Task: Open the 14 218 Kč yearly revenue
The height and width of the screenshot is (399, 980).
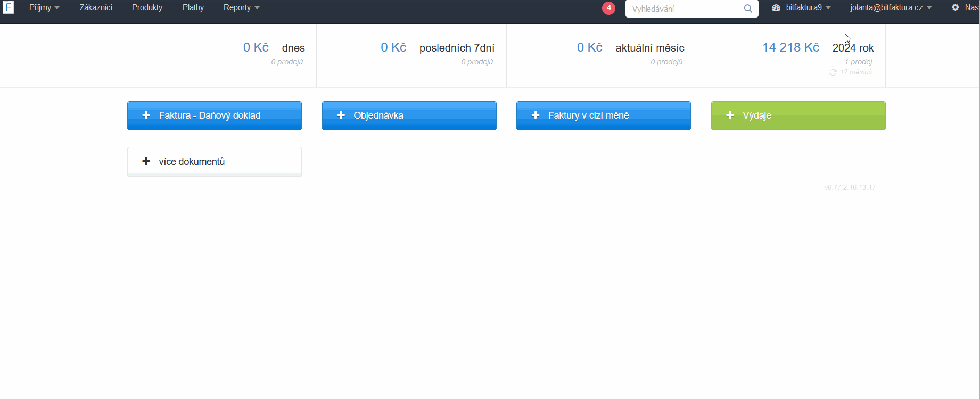Action: point(791,47)
